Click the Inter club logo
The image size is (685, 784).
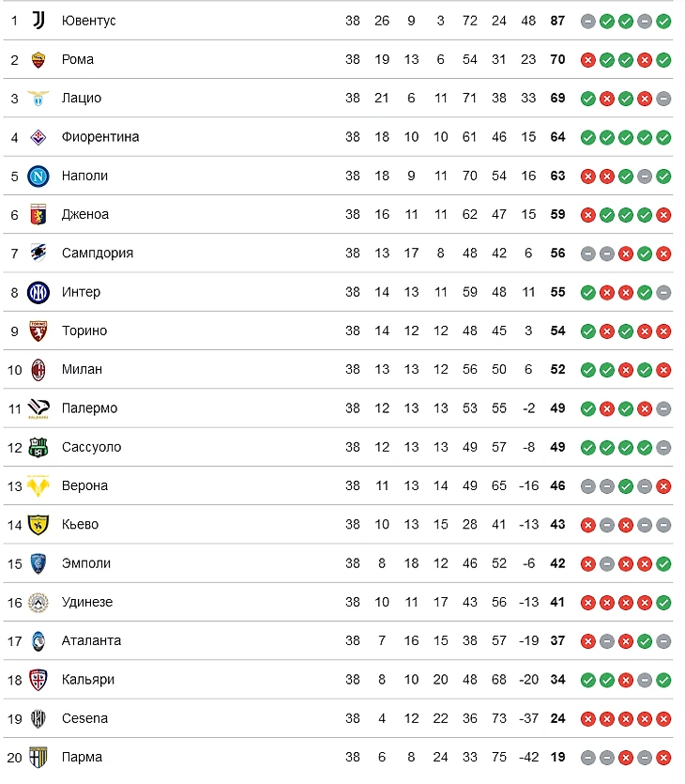[38, 292]
